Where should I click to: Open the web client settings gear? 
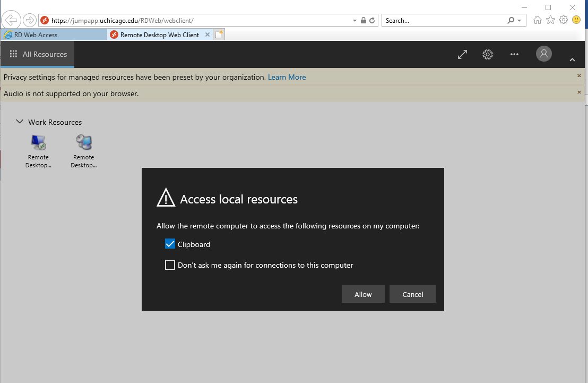pyautogui.click(x=487, y=54)
